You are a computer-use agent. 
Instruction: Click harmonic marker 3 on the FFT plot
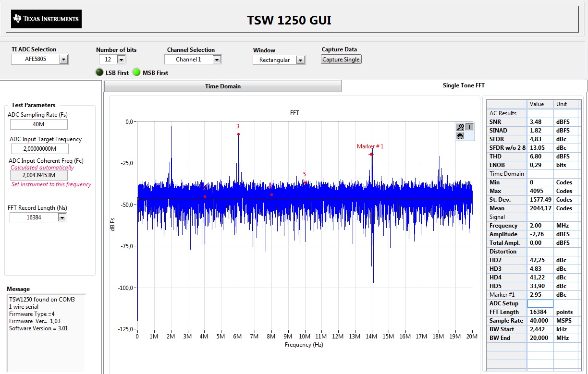coord(238,134)
